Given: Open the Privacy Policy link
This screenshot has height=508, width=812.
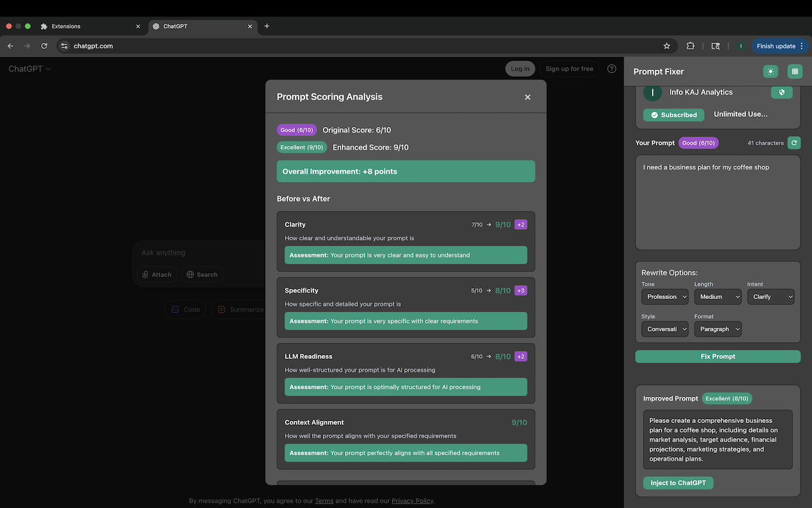Looking at the screenshot, I should point(412,500).
